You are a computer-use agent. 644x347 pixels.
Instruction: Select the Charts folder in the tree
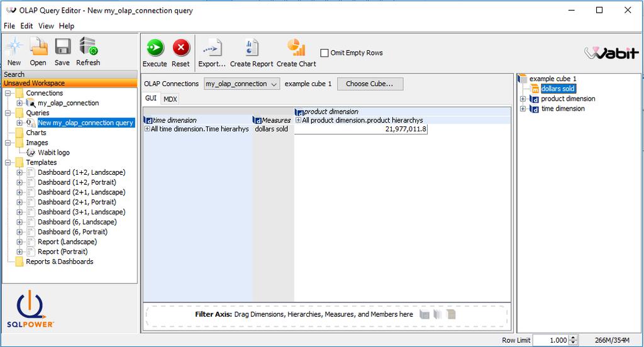pos(36,133)
